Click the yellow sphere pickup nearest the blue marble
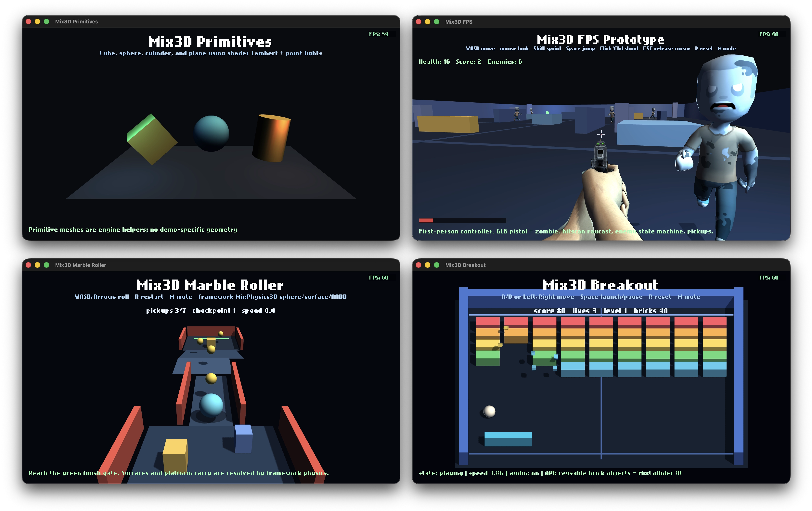812x511 pixels. click(211, 378)
